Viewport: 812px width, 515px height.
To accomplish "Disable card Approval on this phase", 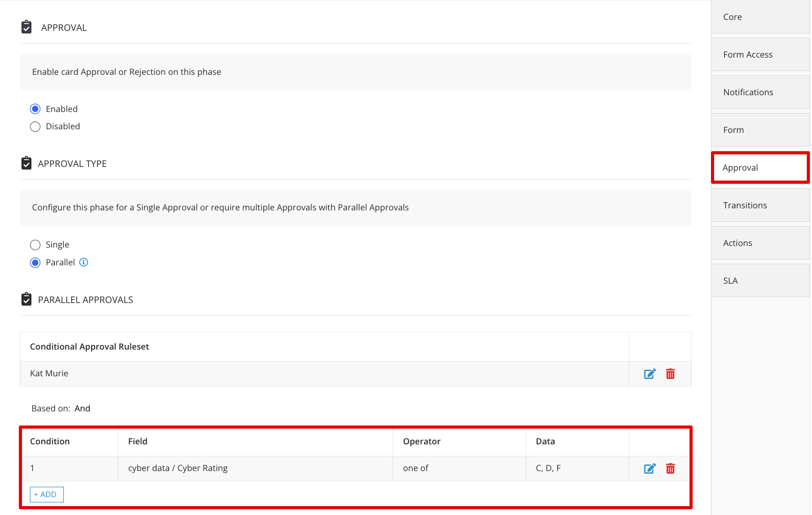I will coord(35,126).
